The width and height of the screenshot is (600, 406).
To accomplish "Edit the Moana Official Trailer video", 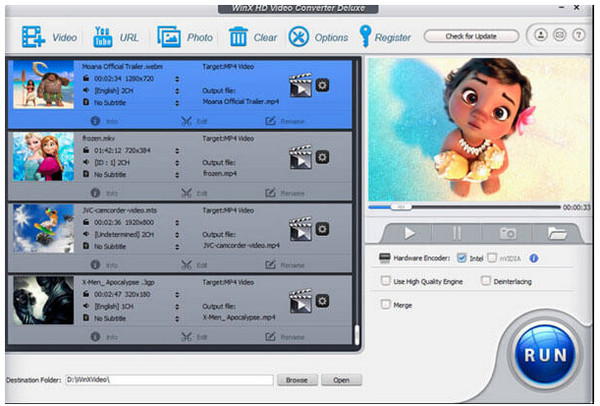I will click(194, 121).
